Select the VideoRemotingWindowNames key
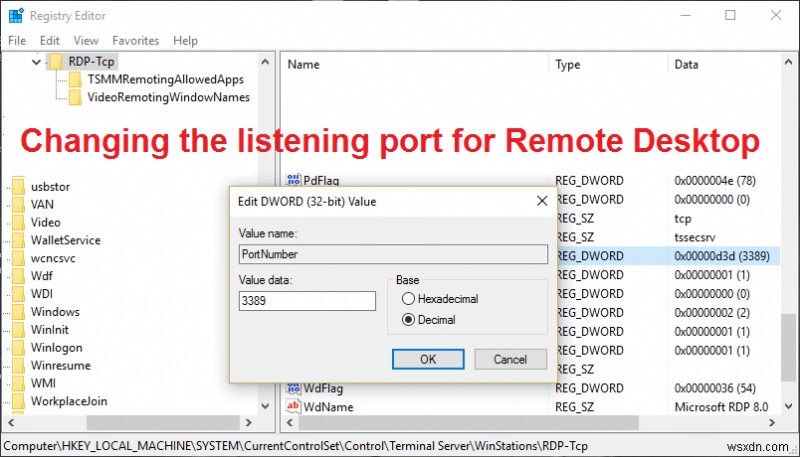This screenshot has width=800, height=457. click(168, 97)
